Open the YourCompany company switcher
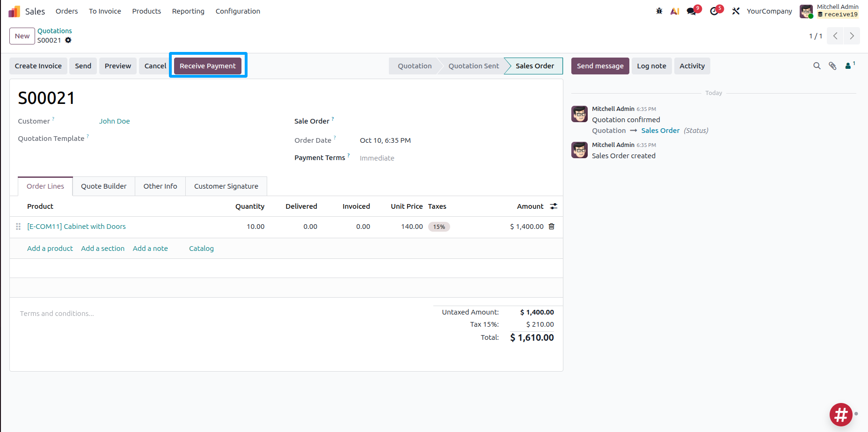Image resolution: width=868 pixels, height=432 pixels. pyautogui.click(x=769, y=11)
